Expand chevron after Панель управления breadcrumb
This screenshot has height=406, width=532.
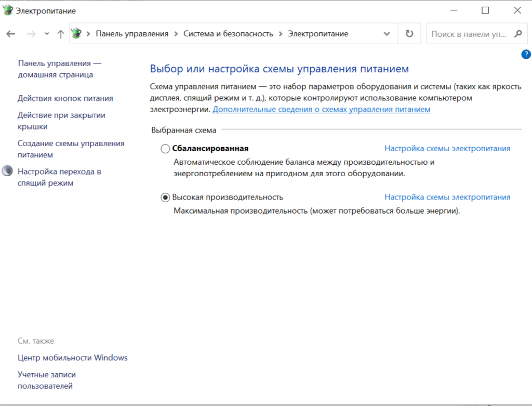(176, 34)
